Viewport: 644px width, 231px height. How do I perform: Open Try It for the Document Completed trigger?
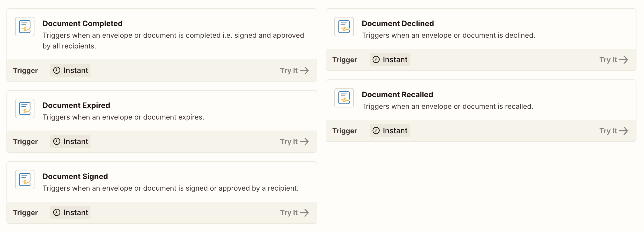click(x=295, y=70)
